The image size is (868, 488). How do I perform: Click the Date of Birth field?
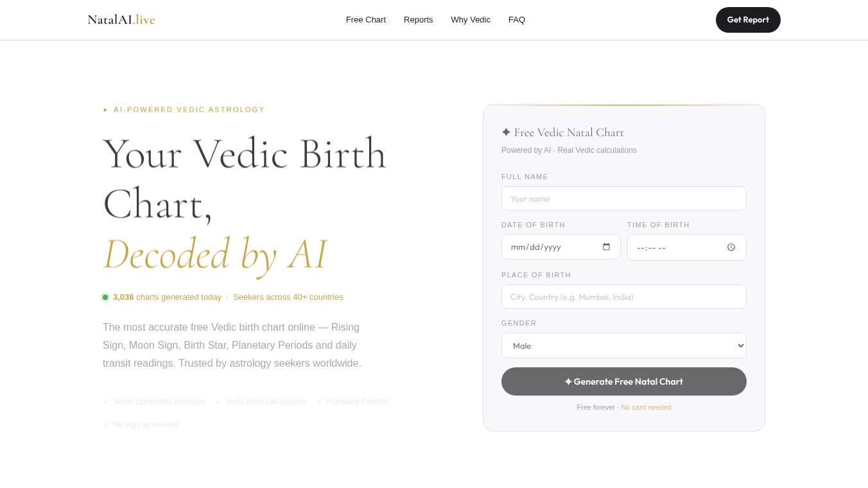click(552, 247)
